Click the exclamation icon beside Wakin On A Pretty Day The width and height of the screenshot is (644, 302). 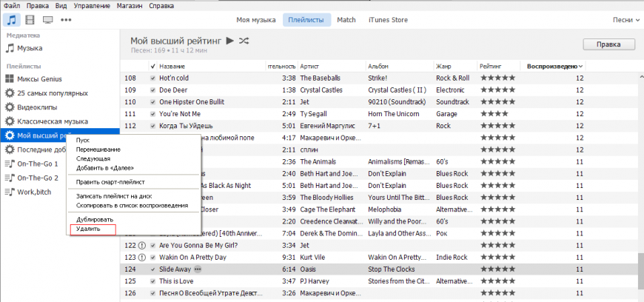[x=143, y=257]
